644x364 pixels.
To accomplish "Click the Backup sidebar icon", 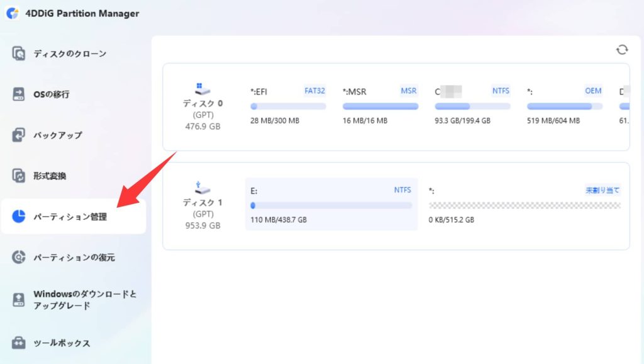I will (18, 135).
